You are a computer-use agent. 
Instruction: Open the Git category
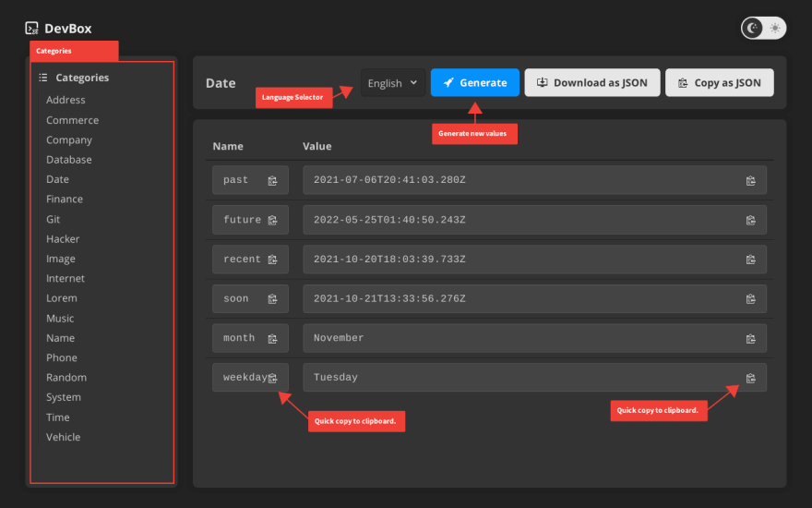pyautogui.click(x=53, y=219)
